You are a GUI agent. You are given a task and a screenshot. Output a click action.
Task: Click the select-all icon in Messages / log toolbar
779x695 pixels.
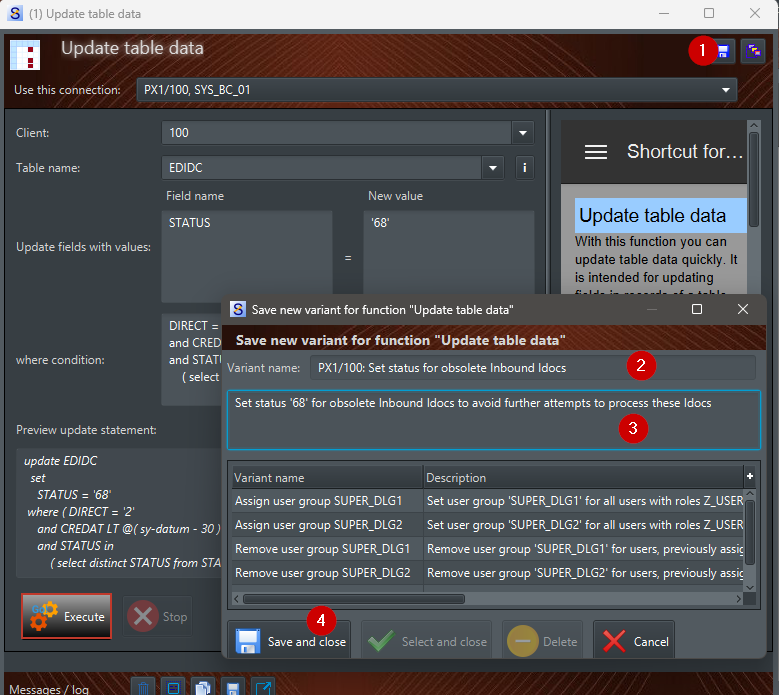pyautogui.click(x=173, y=688)
